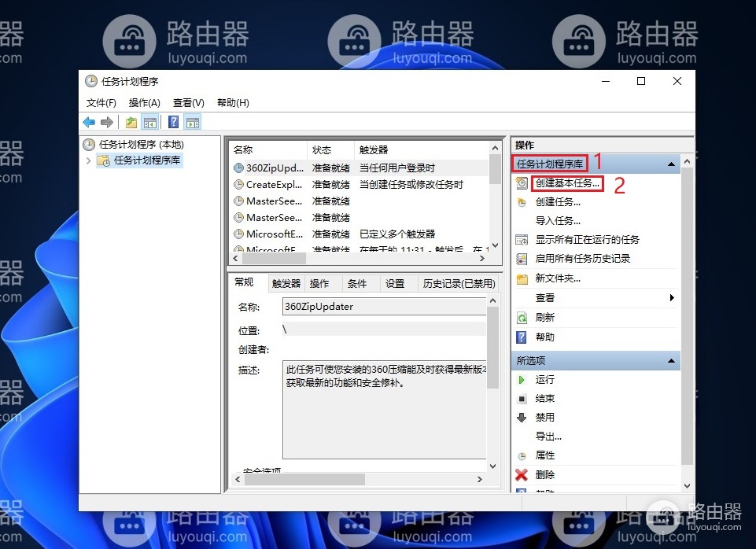Click 新文件夹... action
The image size is (756, 549).
point(558,278)
